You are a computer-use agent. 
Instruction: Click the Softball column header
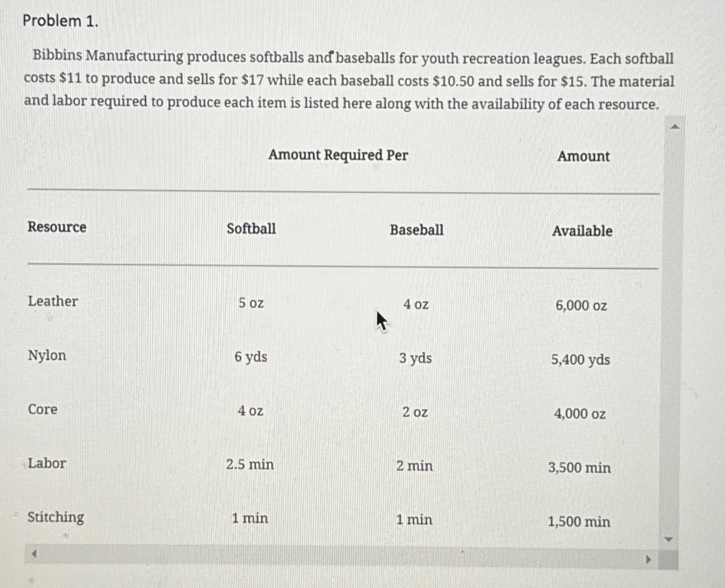(x=251, y=229)
